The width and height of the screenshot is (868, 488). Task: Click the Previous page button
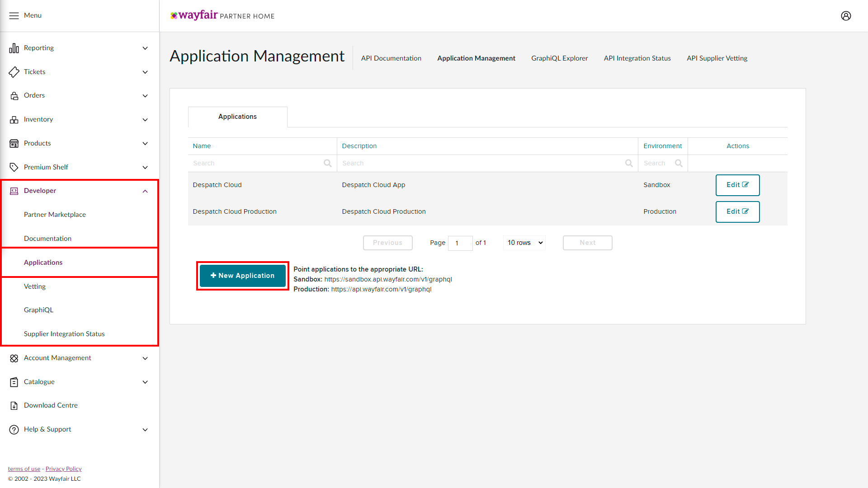[387, 243]
